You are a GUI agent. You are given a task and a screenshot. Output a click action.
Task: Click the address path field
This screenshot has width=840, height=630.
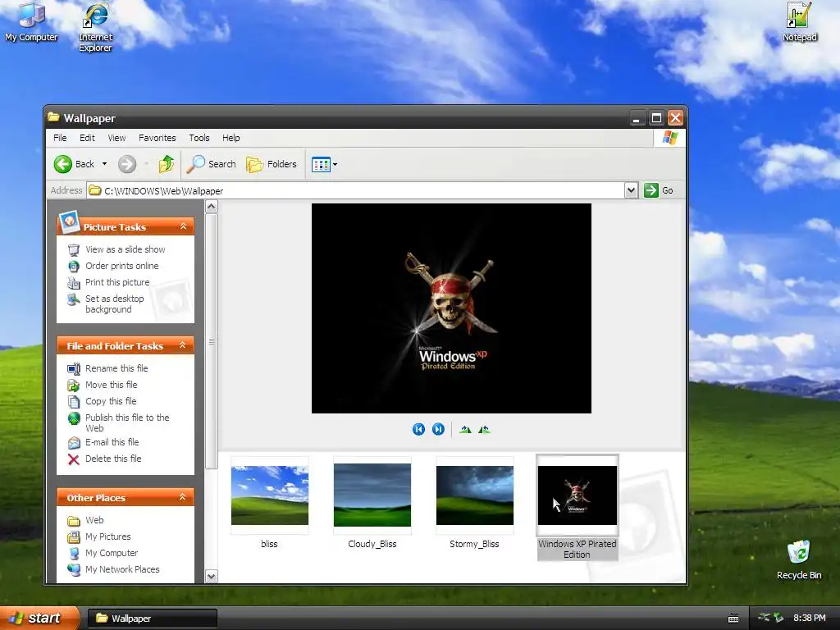click(x=356, y=190)
